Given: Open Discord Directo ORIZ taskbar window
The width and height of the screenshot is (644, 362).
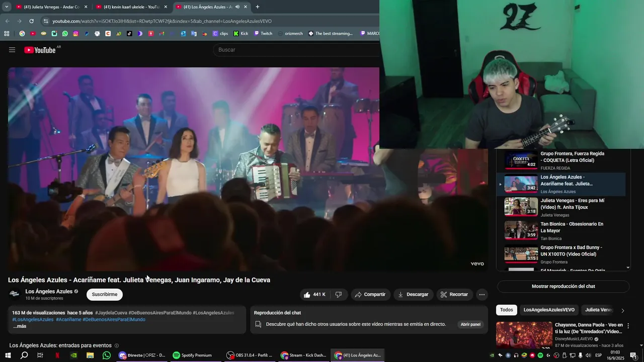Looking at the screenshot, I should pyautogui.click(x=142, y=355).
